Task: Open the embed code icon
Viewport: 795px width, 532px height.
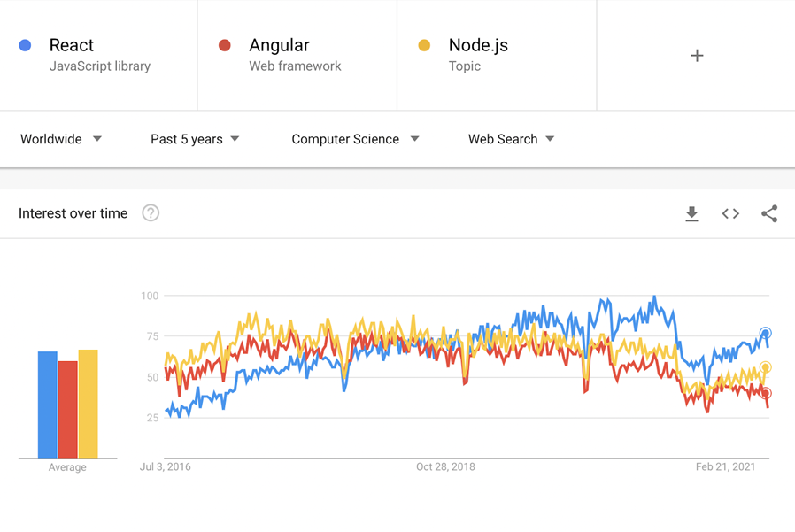Action: pyautogui.click(x=730, y=214)
